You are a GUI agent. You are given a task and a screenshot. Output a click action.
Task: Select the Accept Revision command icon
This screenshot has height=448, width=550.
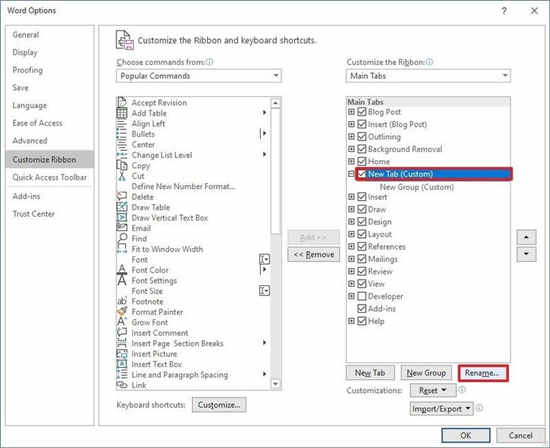click(122, 102)
